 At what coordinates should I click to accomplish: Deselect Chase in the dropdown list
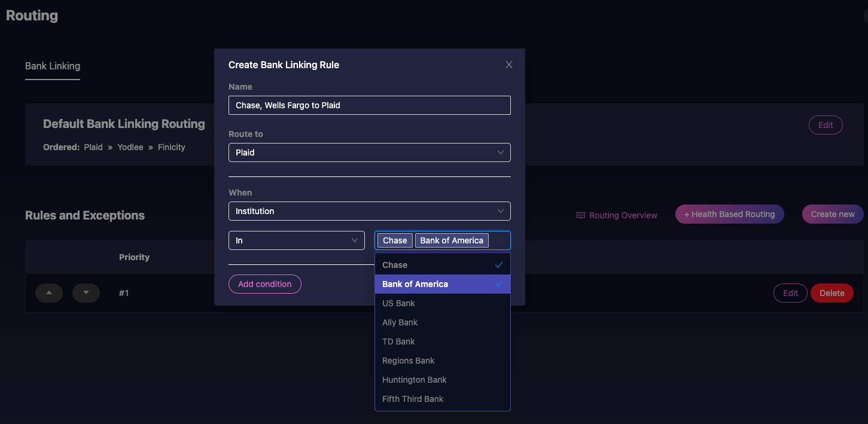[443, 265]
